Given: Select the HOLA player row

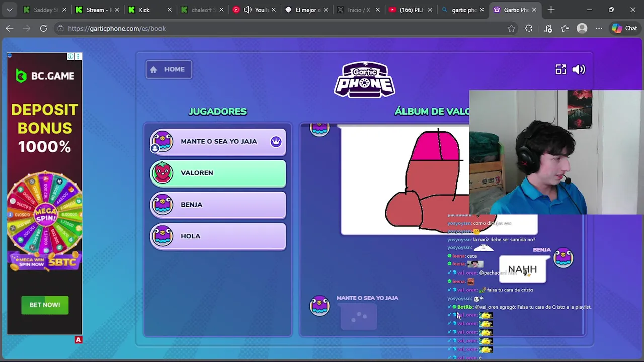Looking at the screenshot, I should click(x=218, y=237).
